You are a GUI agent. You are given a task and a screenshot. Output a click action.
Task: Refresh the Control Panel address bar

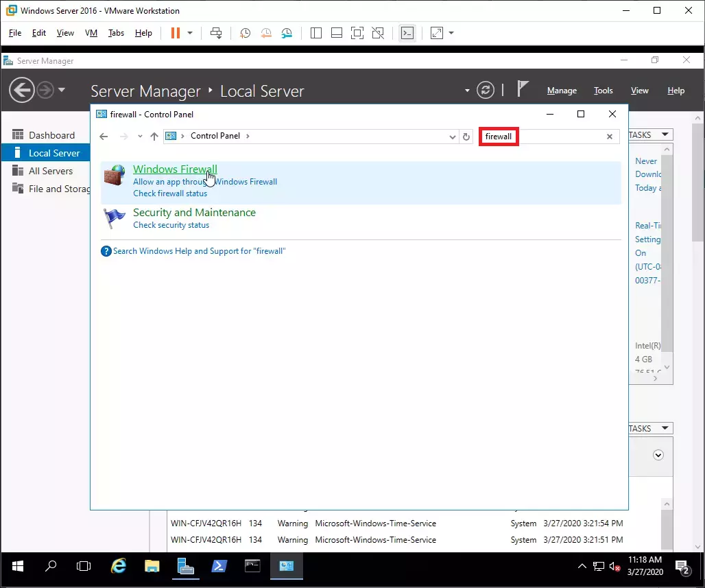click(466, 137)
